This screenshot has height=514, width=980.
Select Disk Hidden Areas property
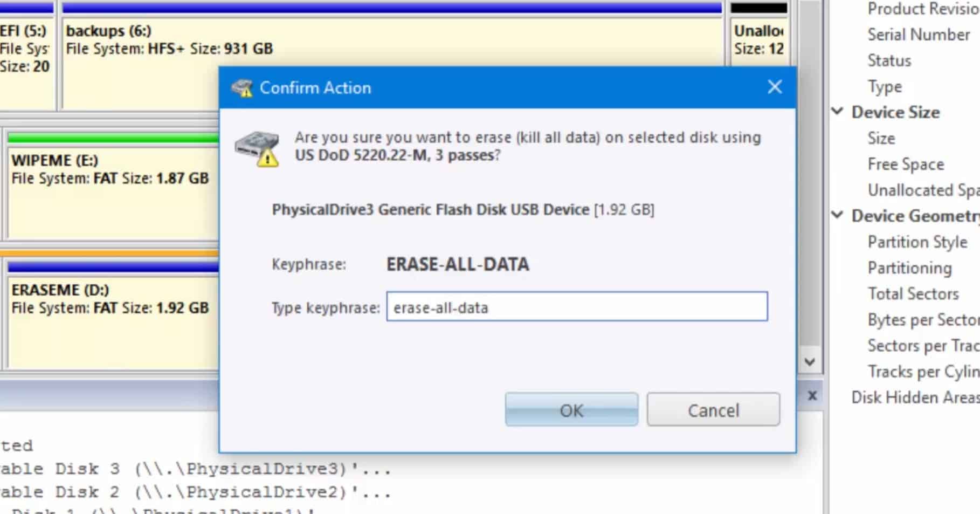click(x=915, y=398)
